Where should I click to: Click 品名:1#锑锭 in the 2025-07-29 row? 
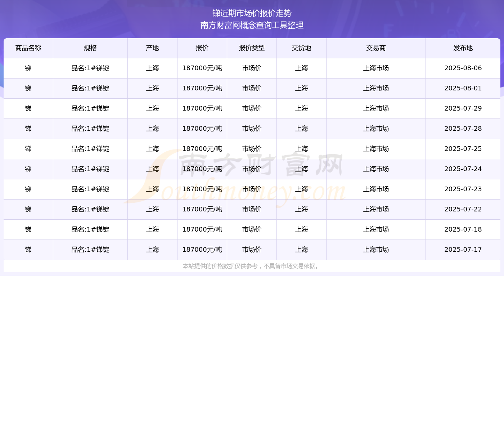(x=90, y=108)
